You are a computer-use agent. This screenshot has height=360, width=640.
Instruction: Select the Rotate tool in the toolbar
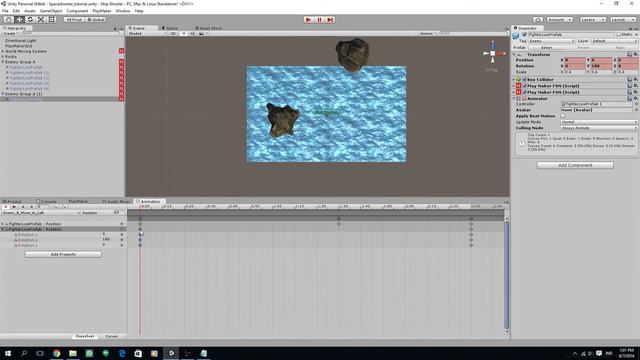[30, 19]
